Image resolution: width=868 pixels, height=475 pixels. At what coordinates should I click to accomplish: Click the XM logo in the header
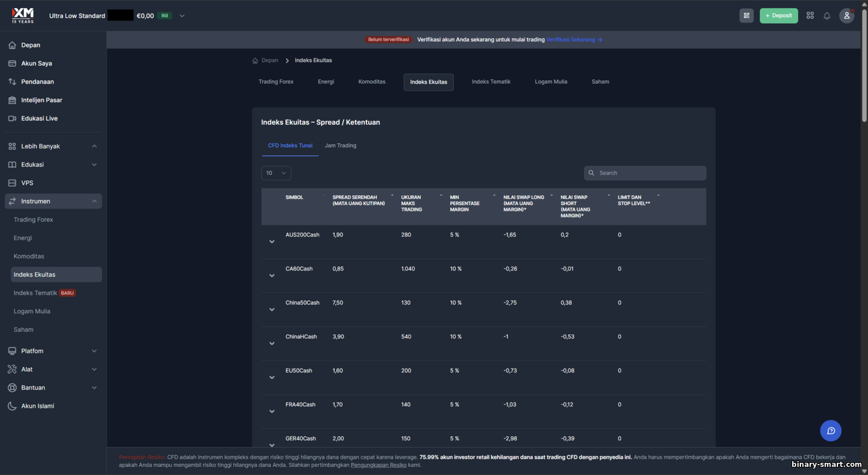[x=23, y=15]
